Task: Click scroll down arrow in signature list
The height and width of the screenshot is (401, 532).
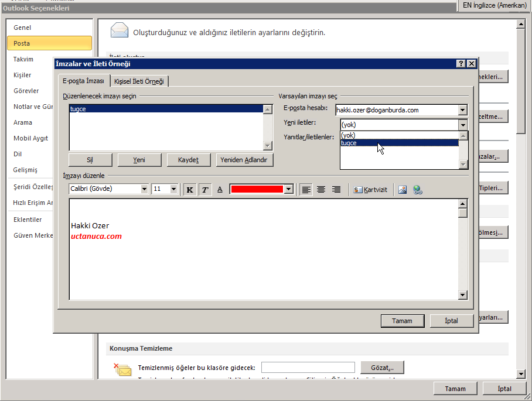Action: pos(268,146)
